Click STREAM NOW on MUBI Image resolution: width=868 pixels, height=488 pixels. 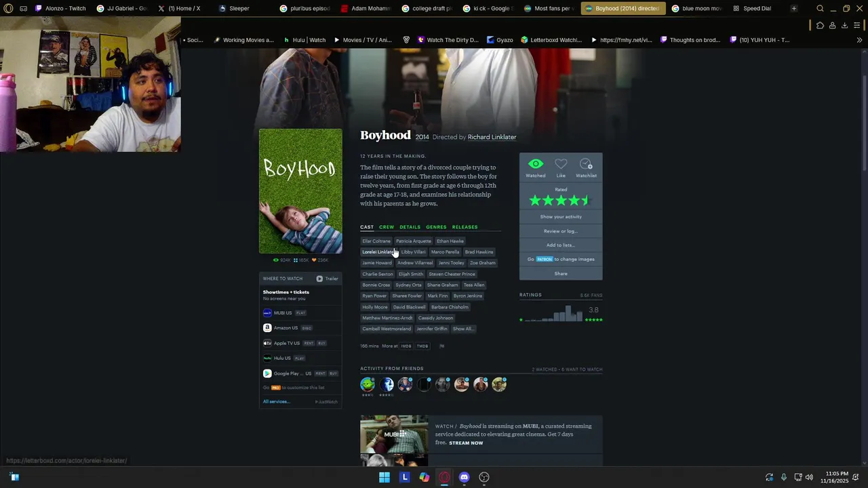[466, 443]
